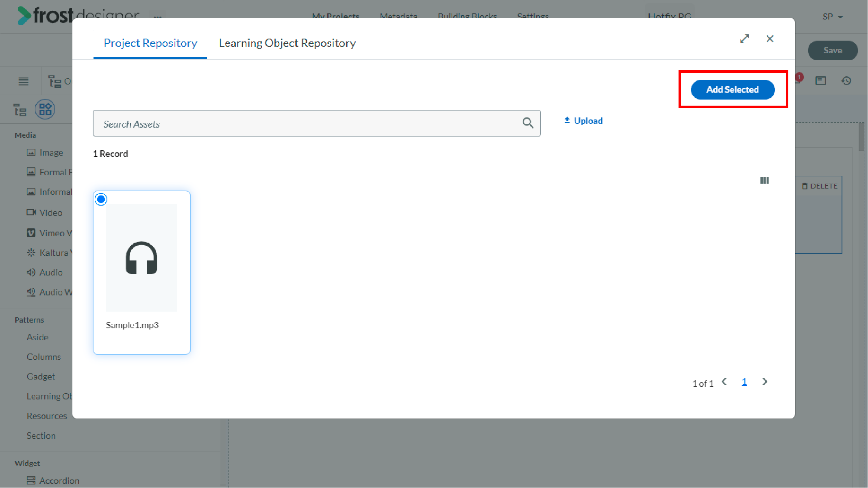Click the Save button
This screenshot has width=868, height=488.
tap(833, 50)
